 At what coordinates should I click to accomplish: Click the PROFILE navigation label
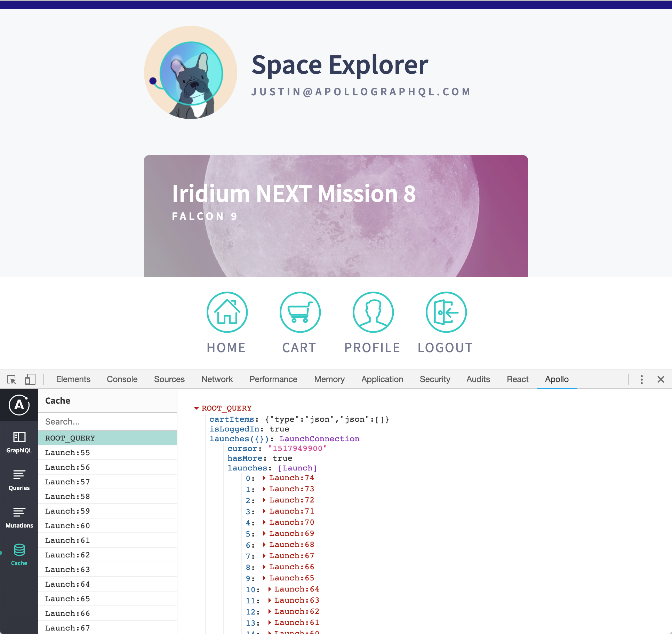point(372,347)
